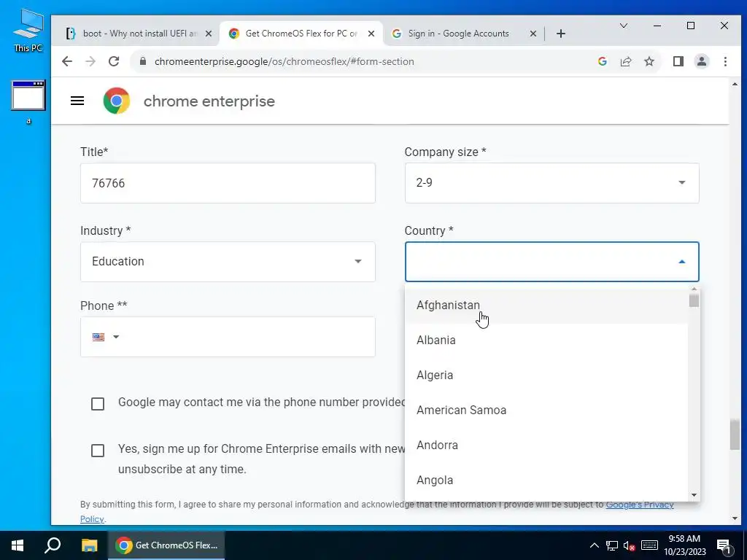Show hidden system tray icons
Viewport: 747px width, 560px height.
[x=594, y=545]
